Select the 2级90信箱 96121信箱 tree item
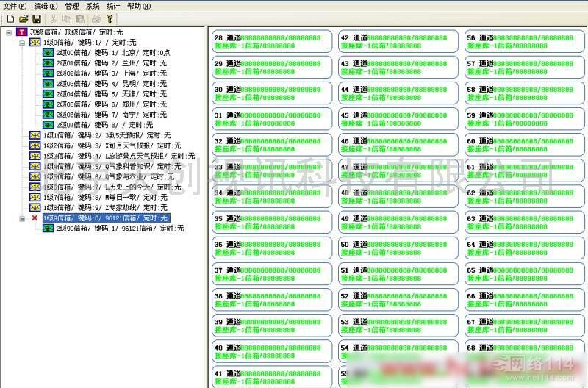The height and width of the screenshot is (388, 588). 119,229
